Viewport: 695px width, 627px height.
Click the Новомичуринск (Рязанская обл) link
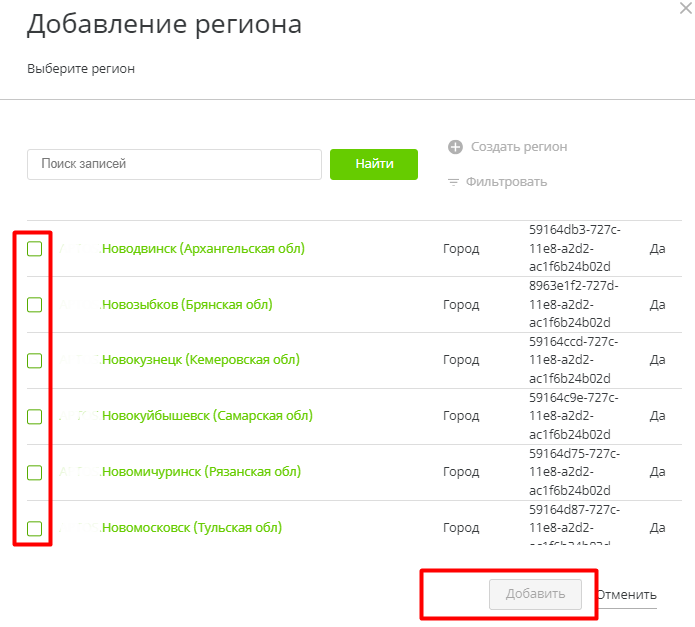tap(201, 472)
